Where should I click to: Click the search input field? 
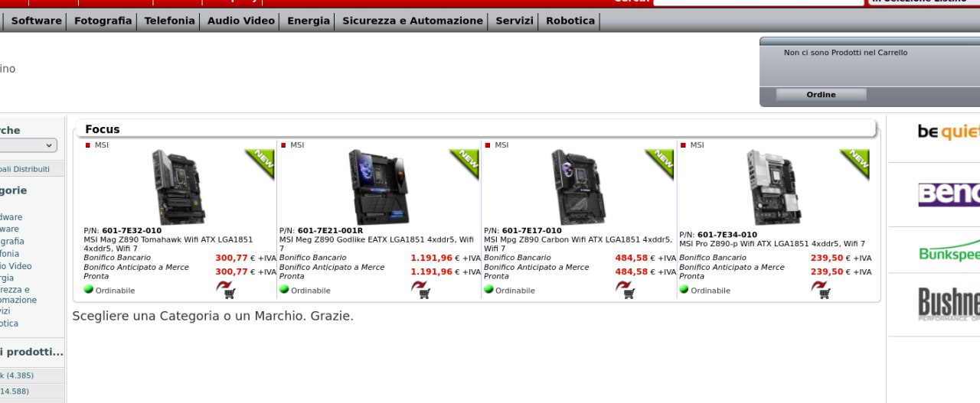pyautogui.click(x=758, y=2)
